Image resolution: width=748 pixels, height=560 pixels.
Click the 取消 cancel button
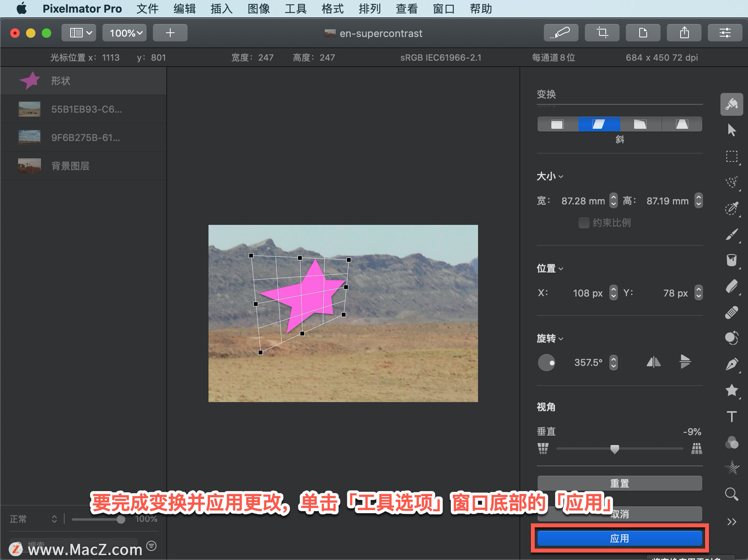pyautogui.click(x=620, y=514)
